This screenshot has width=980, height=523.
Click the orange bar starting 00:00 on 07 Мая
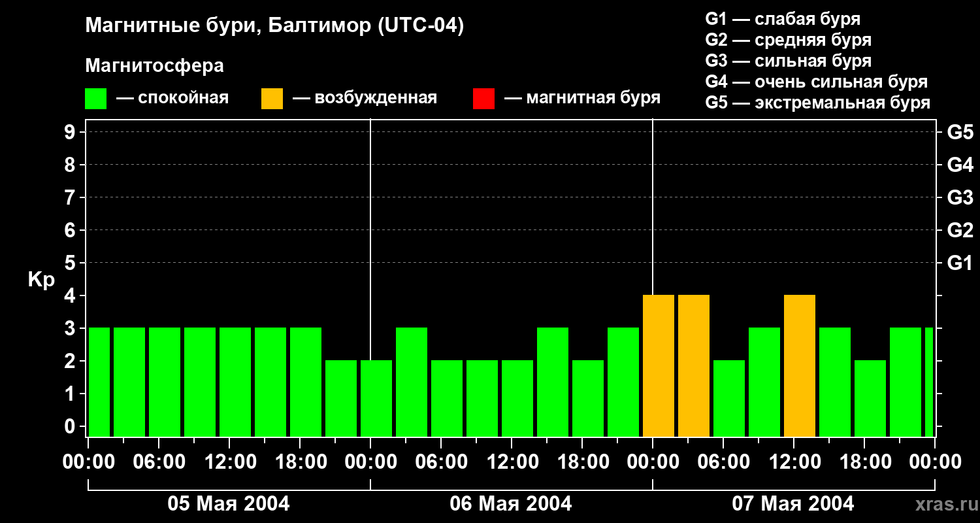coord(659,366)
